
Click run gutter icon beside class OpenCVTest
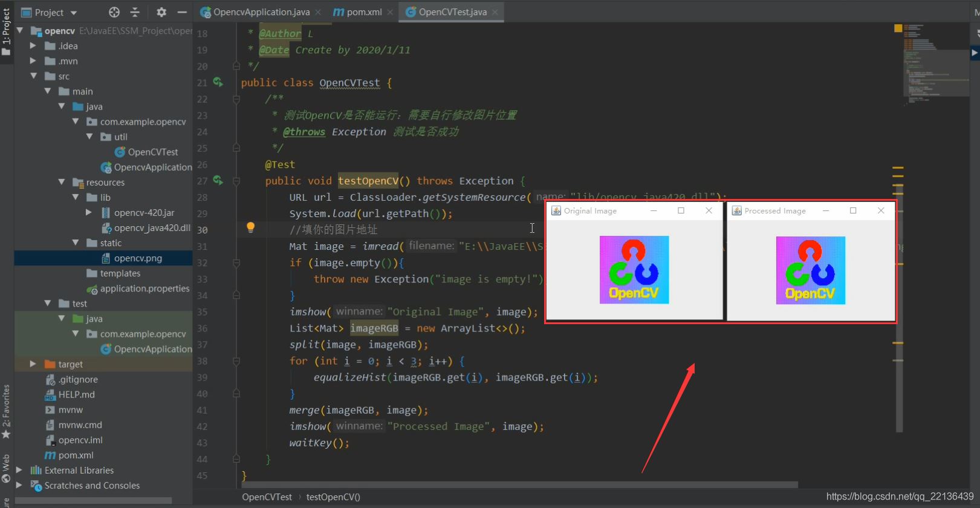tap(218, 82)
